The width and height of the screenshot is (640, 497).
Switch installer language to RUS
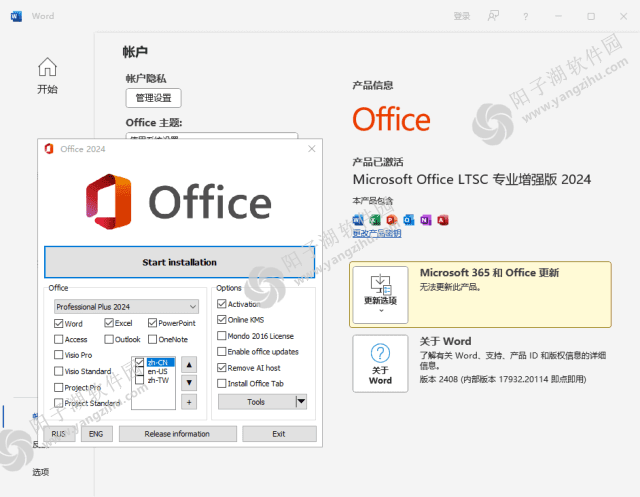58,434
